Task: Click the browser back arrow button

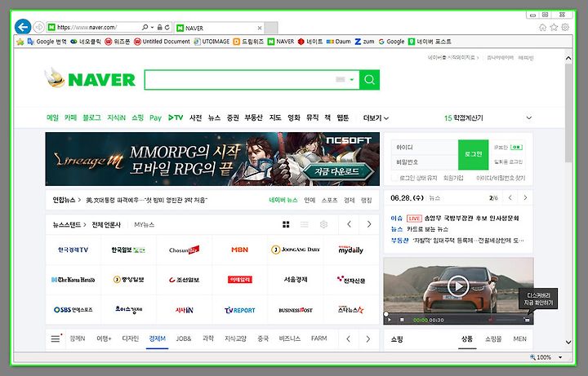Action: (23, 27)
